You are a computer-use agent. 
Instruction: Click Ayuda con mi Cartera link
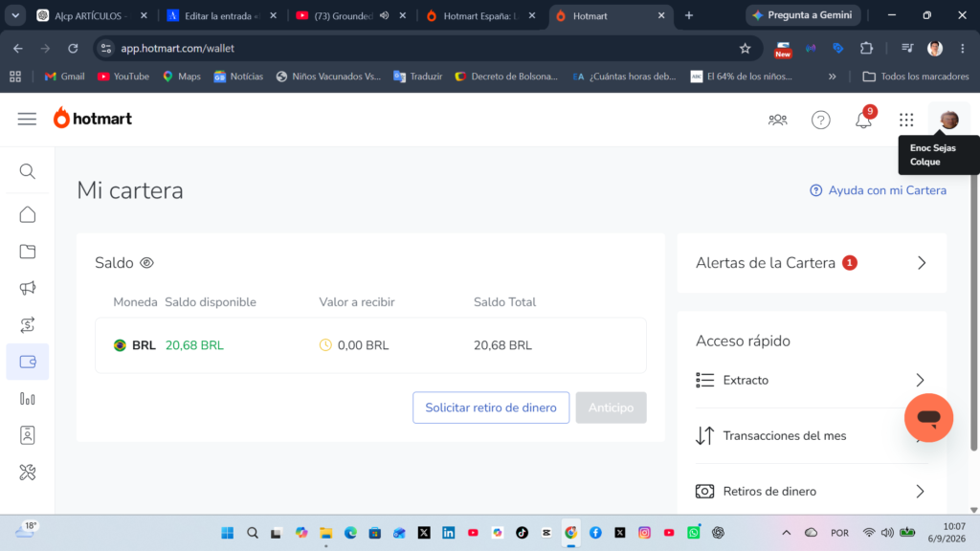tap(878, 190)
